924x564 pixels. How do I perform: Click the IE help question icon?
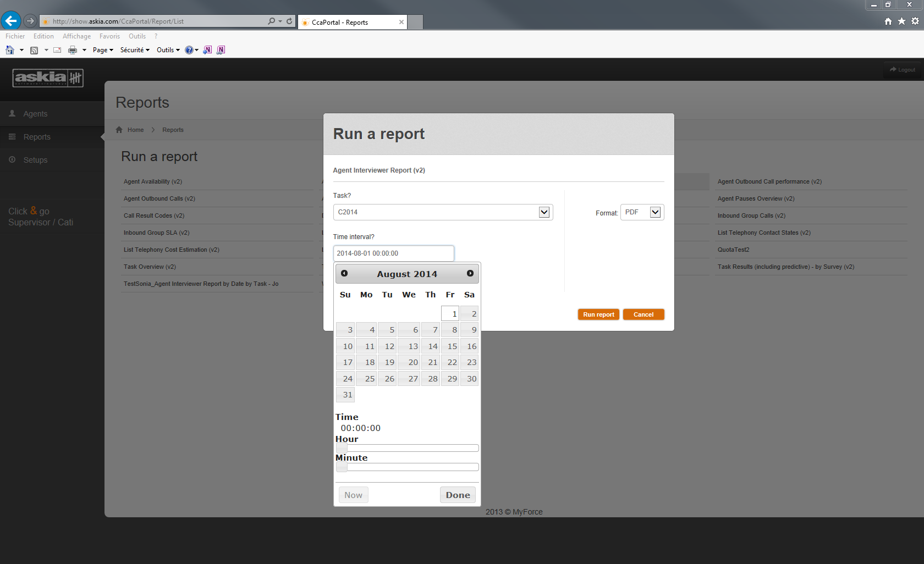click(189, 50)
